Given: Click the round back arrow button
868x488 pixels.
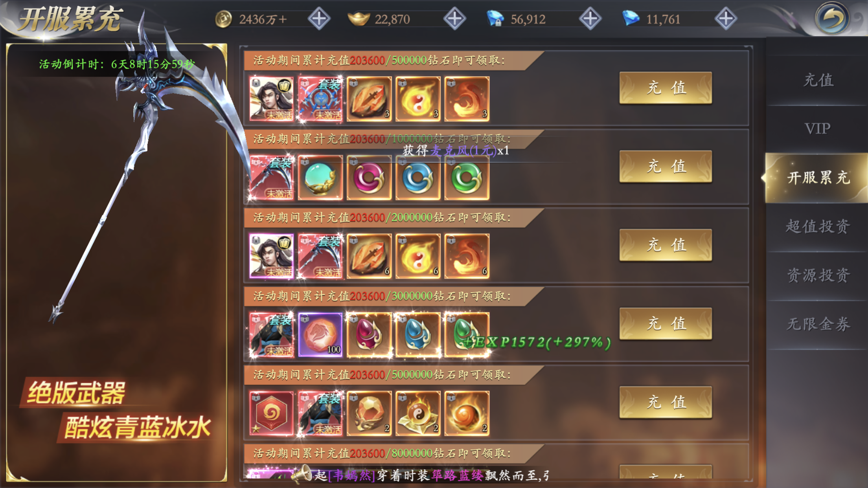Looking at the screenshot, I should 831,18.
